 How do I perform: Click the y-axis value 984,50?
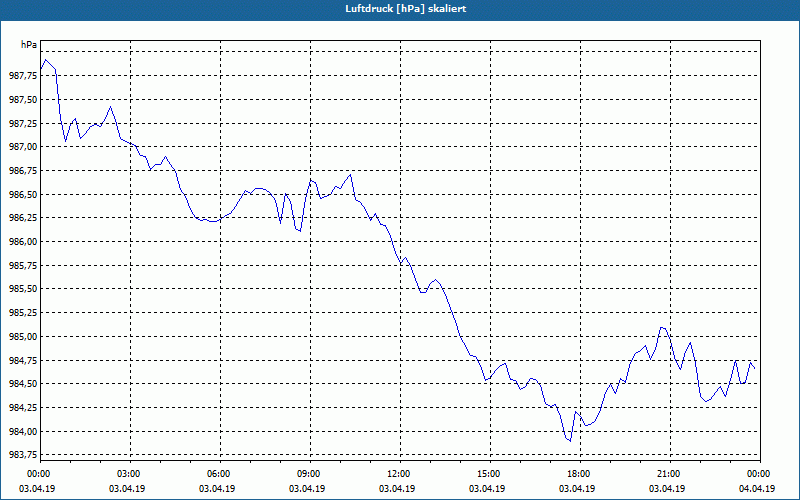pyautogui.click(x=23, y=384)
